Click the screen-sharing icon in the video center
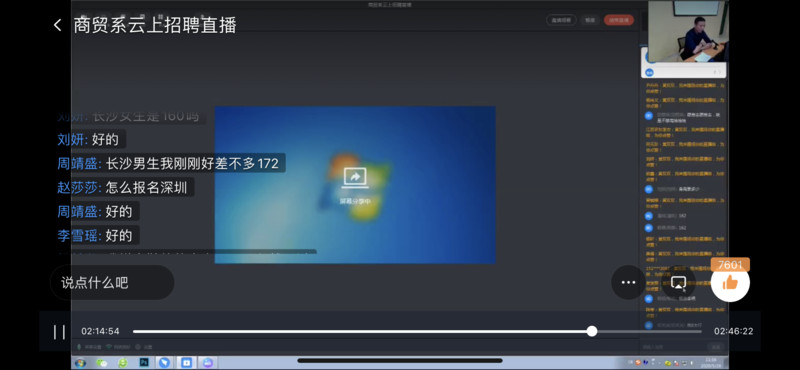800x370 pixels. coord(355,178)
